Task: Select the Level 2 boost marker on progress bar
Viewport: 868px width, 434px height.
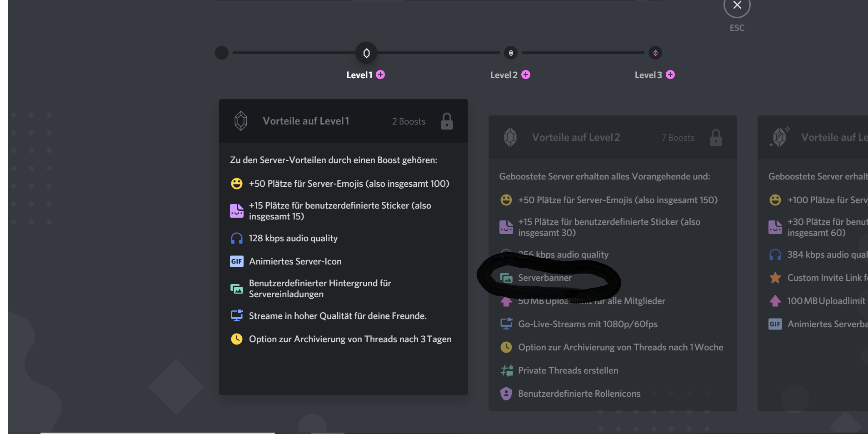Action: [511, 53]
